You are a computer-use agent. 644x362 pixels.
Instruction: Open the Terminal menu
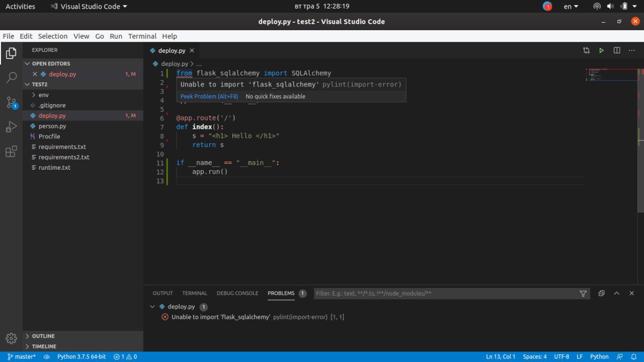[142, 36]
